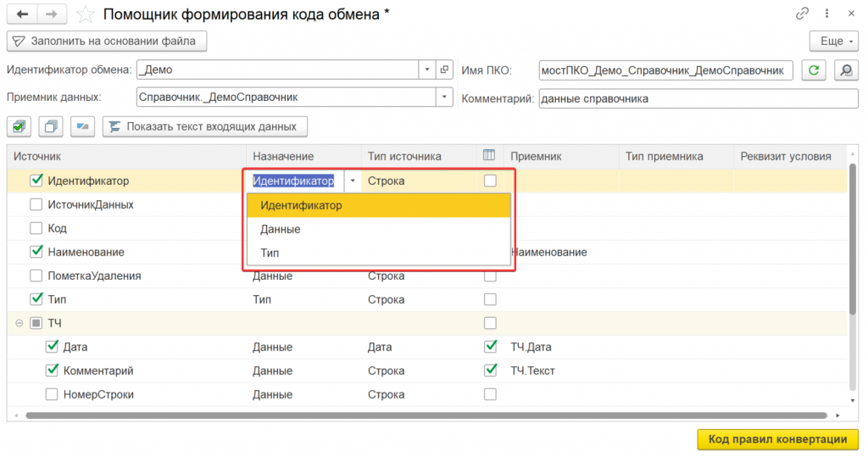Open the Приемник данных dropdown arrow
Image resolution: width=868 pixels, height=457 pixels.
[x=445, y=98]
